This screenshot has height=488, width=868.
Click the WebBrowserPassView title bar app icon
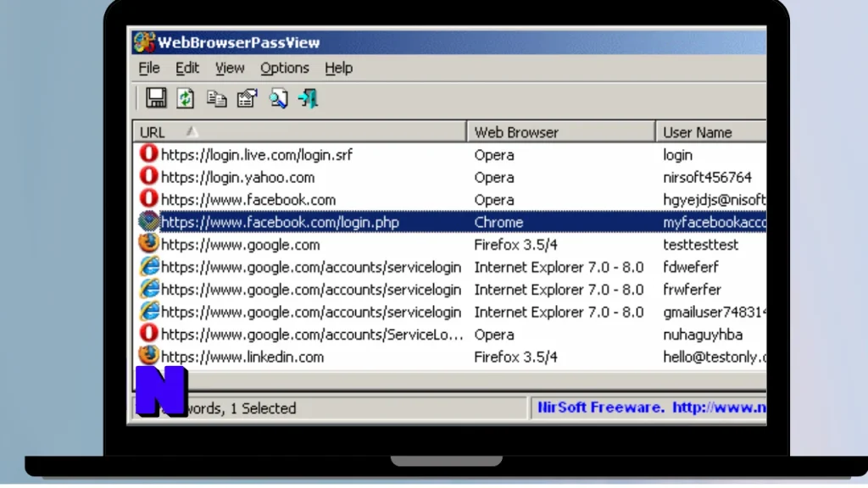tap(144, 42)
